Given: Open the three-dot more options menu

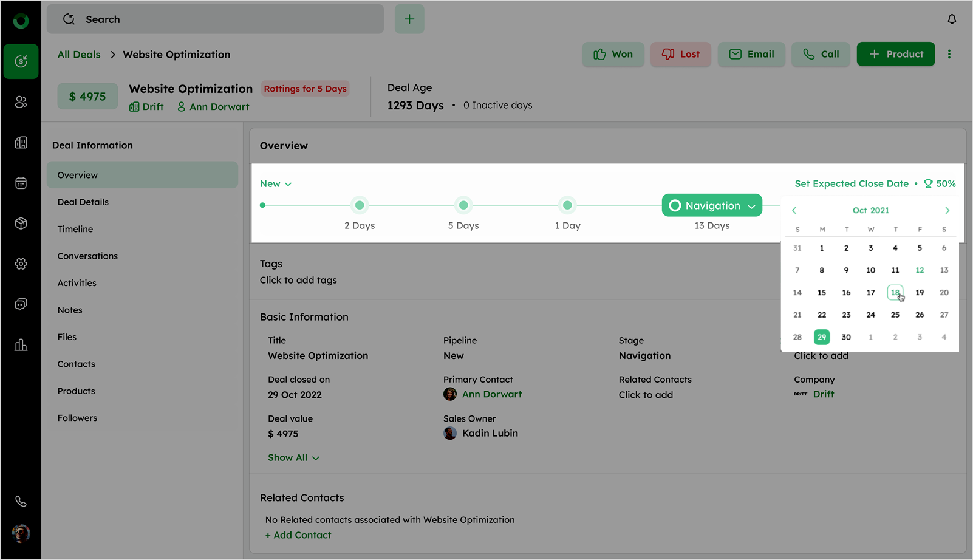Looking at the screenshot, I should point(949,54).
